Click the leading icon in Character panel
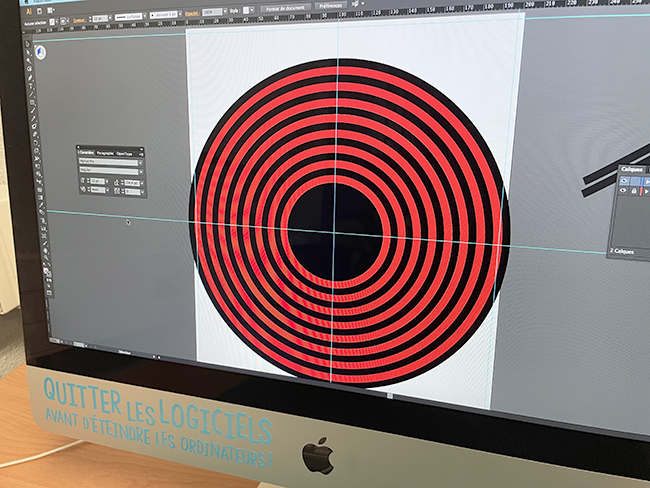Screen dimensions: 650x488 point(116,182)
